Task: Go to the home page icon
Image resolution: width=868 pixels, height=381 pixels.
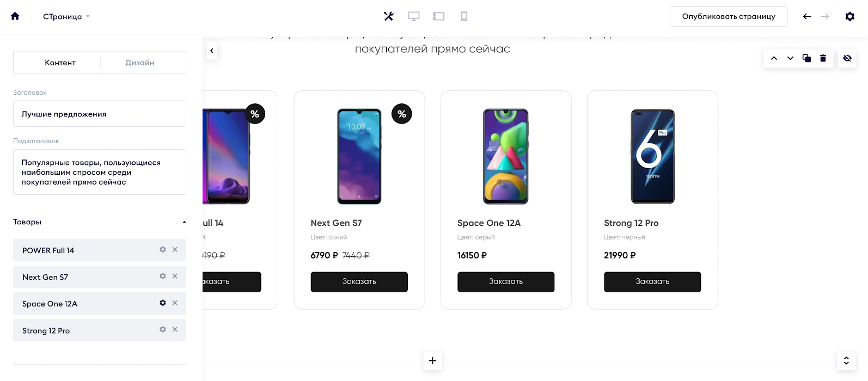Action: (x=15, y=16)
